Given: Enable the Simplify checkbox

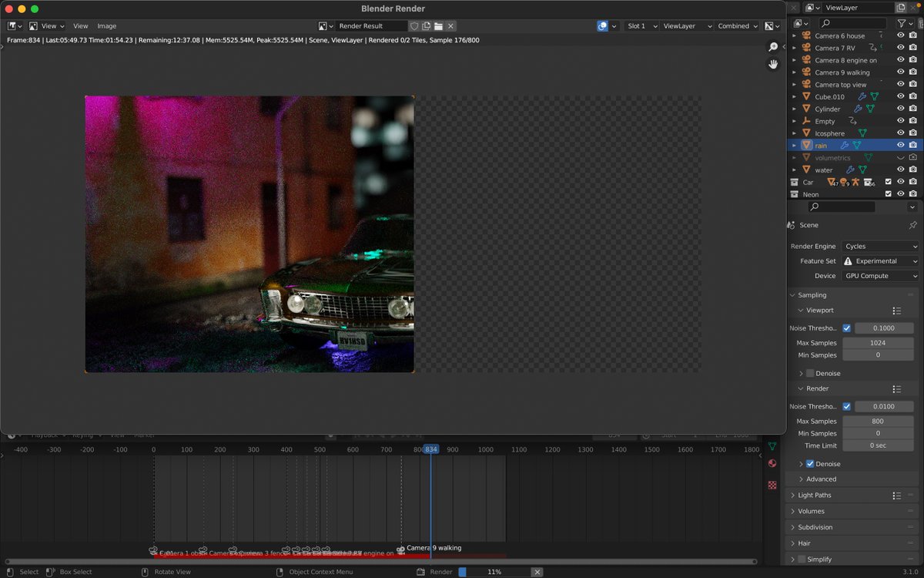Looking at the screenshot, I should (x=802, y=560).
